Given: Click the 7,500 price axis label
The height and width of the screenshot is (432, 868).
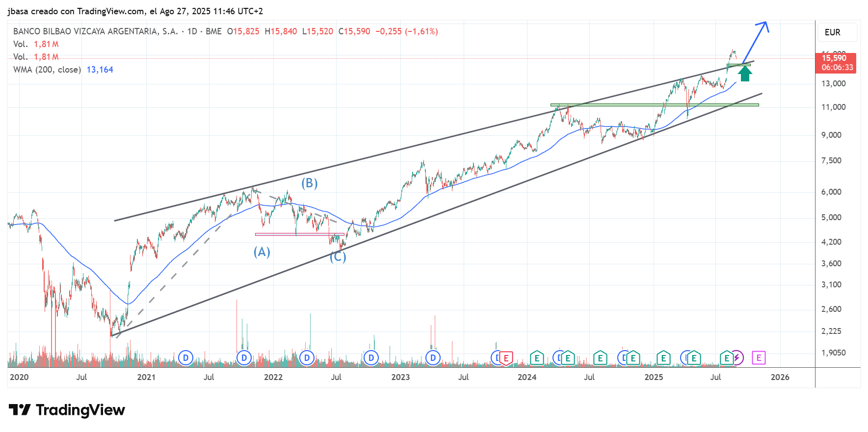Looking at the screenshot, I should click(x=832, y=161).
